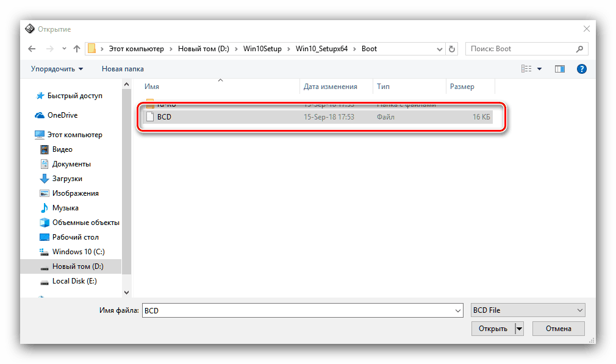Viewport: 616px width, 364px height.
Task: Open view options dropdown arrow
Action: point(539,69)
